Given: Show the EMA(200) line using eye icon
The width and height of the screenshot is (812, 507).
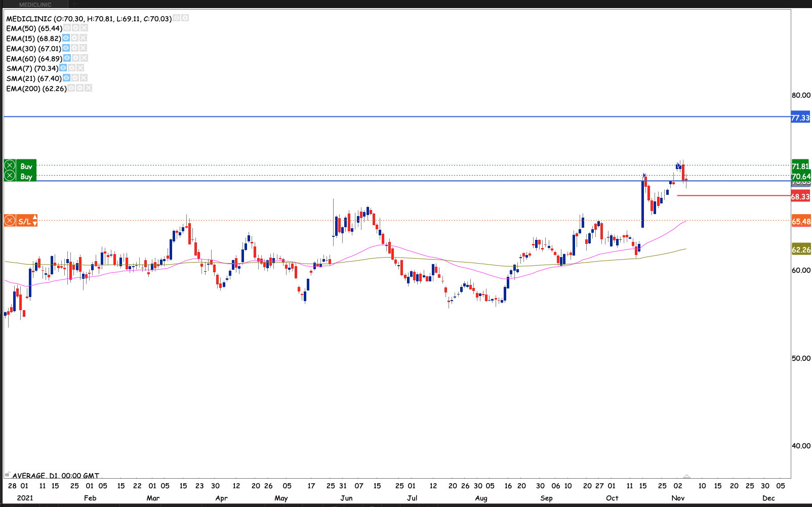Looking at the screenshot, I should pos(71,88).
